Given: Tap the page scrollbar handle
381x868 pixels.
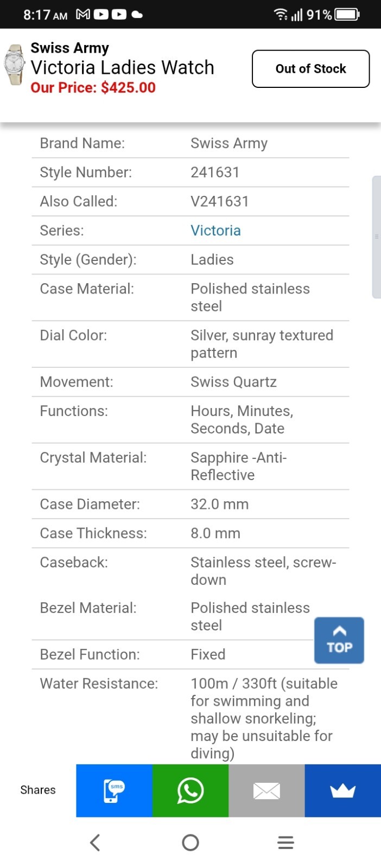Looking at the screenshot, I should click(x=376, y=237).
